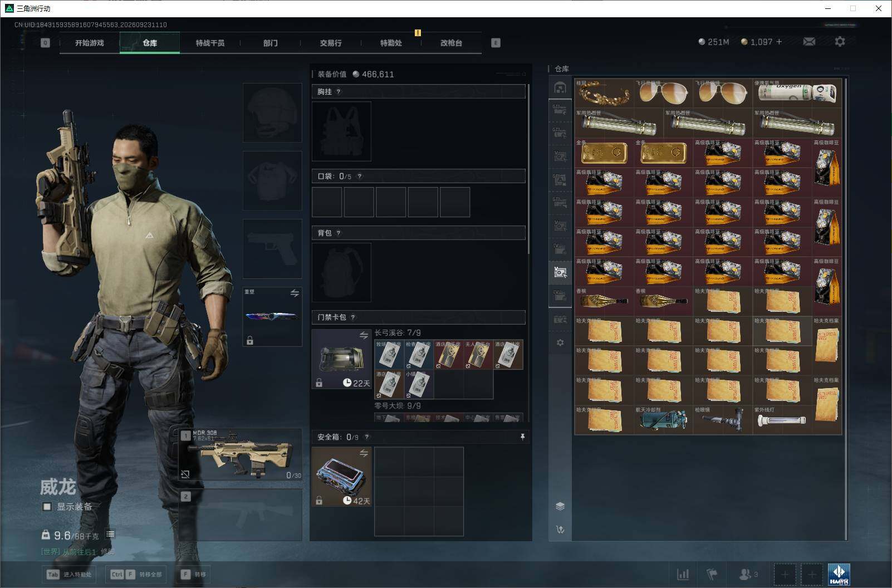The height and width of the screenshot is (588, 892).
Task: Click the 转移 button
Action: [x=194, y=575]
